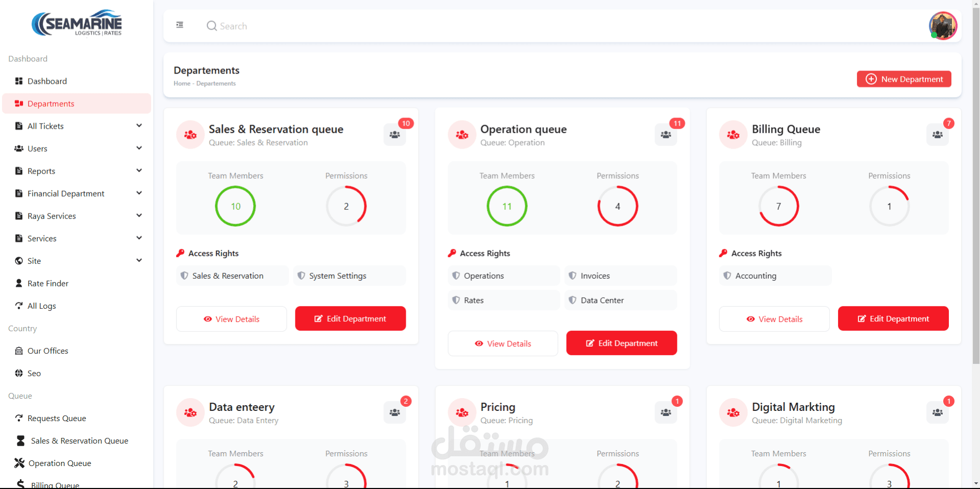View Details of Sales & Reservation queue
This screenshot has width=980, height=489.
click(232, 319)
